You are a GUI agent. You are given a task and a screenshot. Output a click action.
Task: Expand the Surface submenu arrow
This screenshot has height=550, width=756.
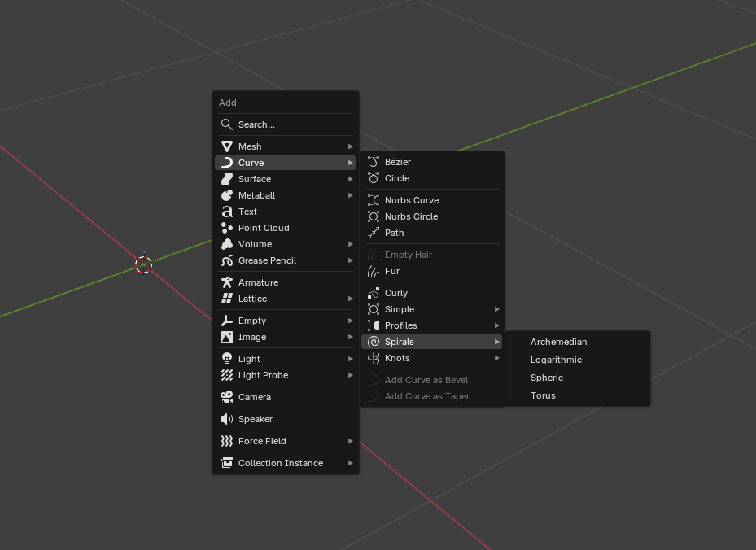[x=351, y=179]
